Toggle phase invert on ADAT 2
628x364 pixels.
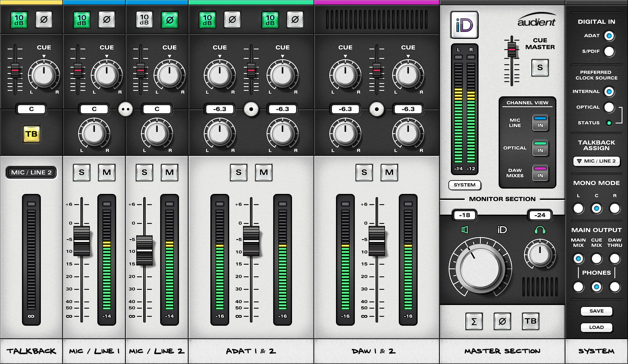295,20
